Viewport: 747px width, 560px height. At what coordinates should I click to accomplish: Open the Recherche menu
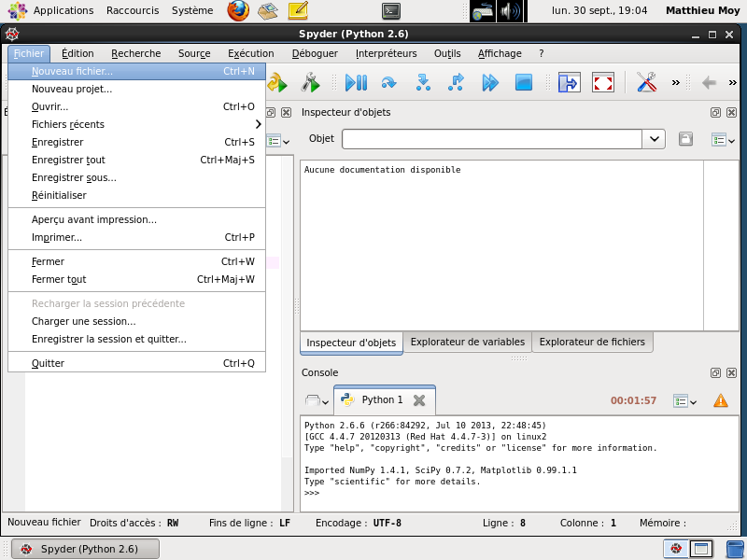[x=136, y=53]
